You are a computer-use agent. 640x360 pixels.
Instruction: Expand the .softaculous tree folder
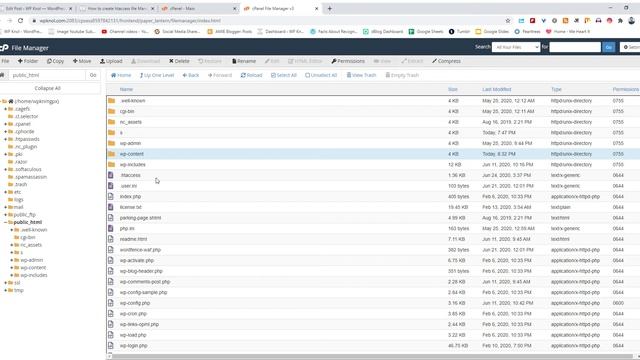(5, 169)
